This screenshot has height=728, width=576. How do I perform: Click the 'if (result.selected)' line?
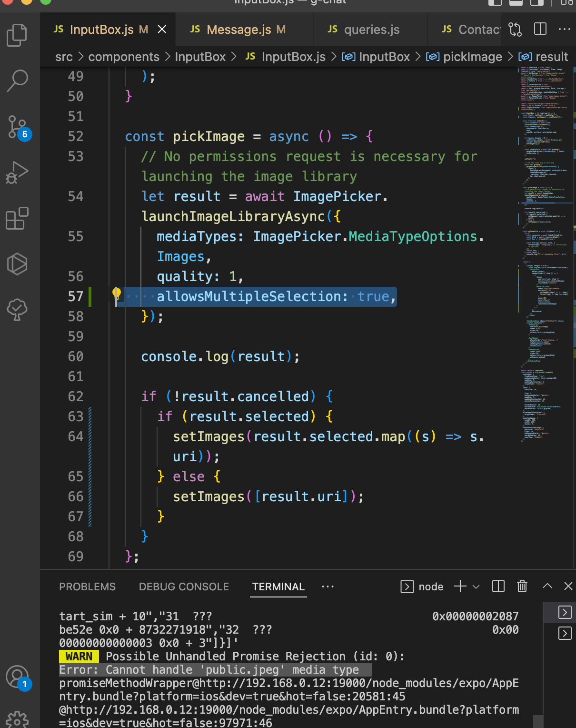pos(245,416)
